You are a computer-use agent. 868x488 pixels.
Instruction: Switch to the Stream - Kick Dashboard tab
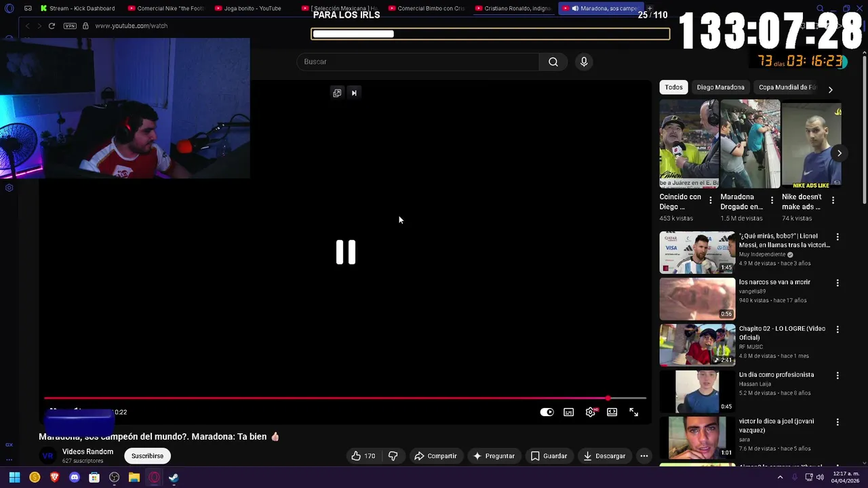77,8
